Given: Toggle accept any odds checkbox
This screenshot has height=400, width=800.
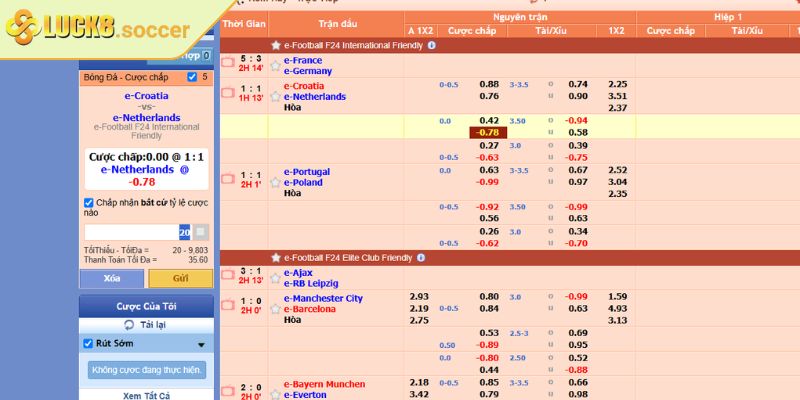Looking at the screenshot, I should tap(89, 203).
